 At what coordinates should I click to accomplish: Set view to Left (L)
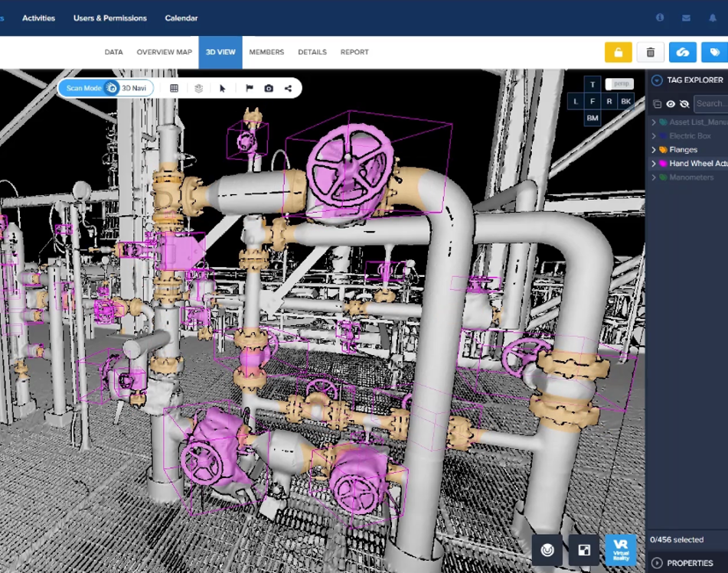pos(576,101)
